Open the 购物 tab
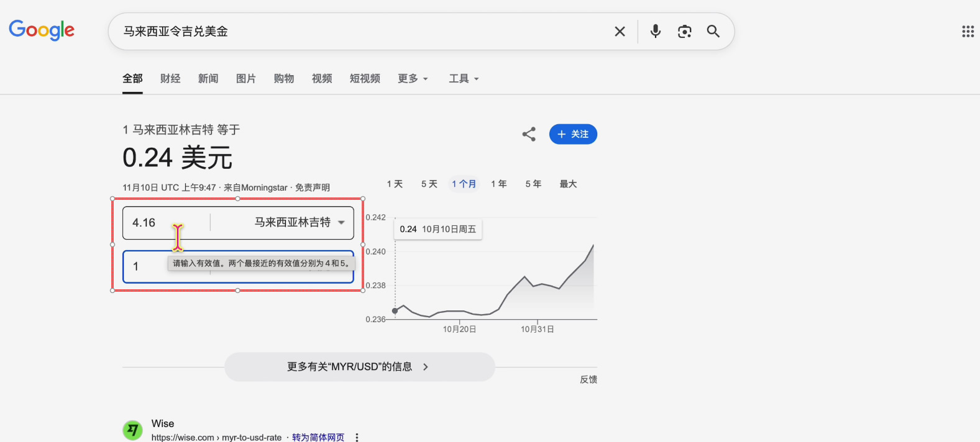 (x=284, y=78)
